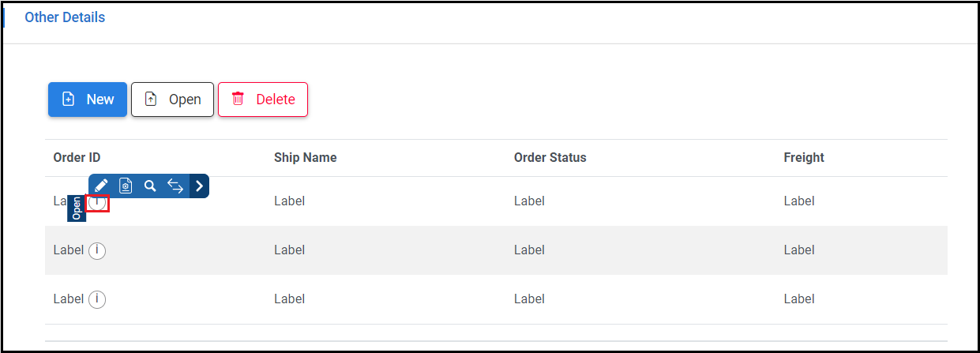Click the vertical Open tag beside info icon
This screenshot has height=353, width=980.
pyautogui.click(x=77, y=208)
